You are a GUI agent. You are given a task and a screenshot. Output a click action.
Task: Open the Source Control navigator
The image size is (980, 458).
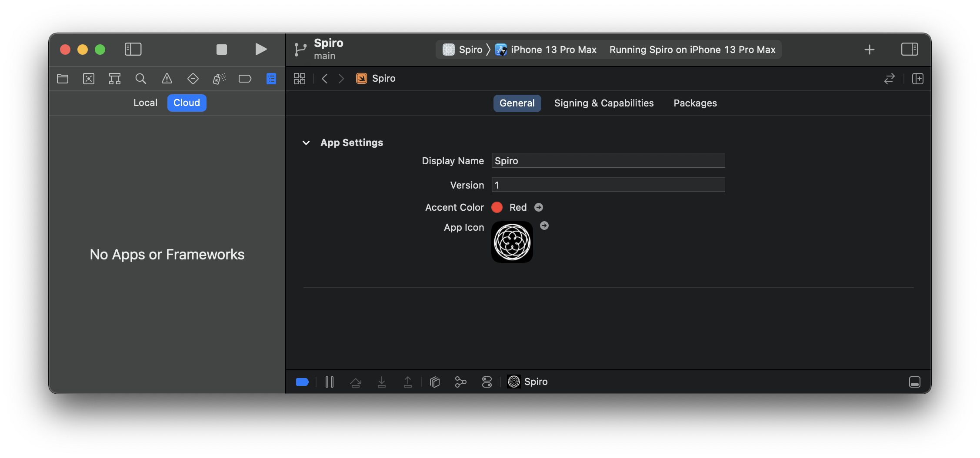[x=89, y=79]
